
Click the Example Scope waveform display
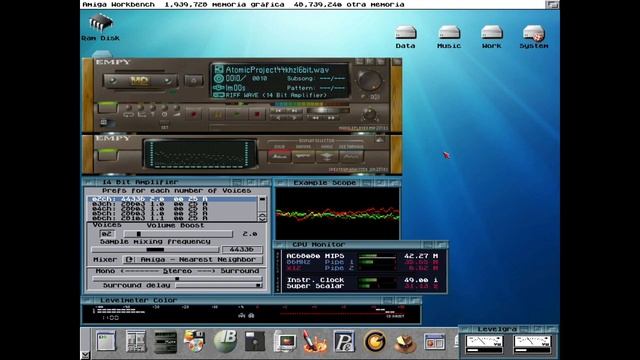tap(337, 213)
